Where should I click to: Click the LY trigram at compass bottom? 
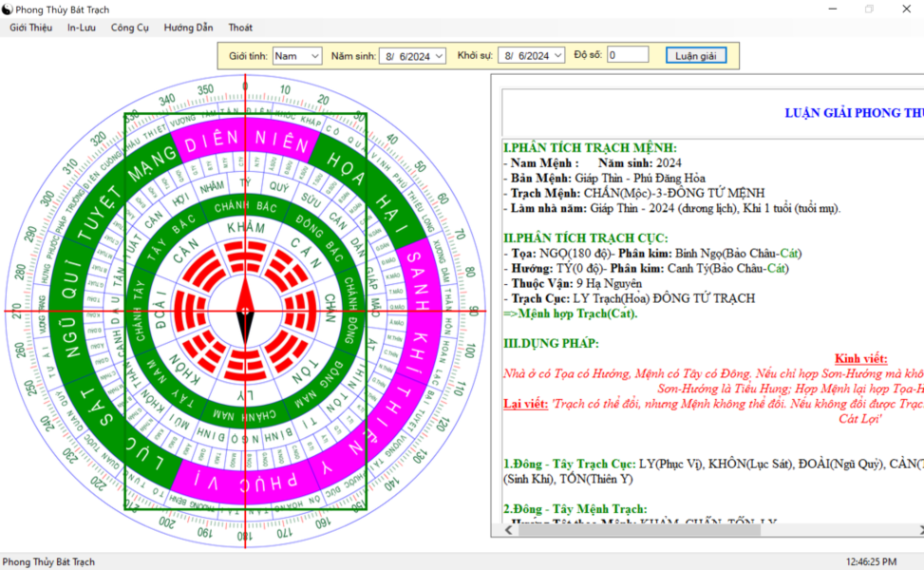pos(245,366)
